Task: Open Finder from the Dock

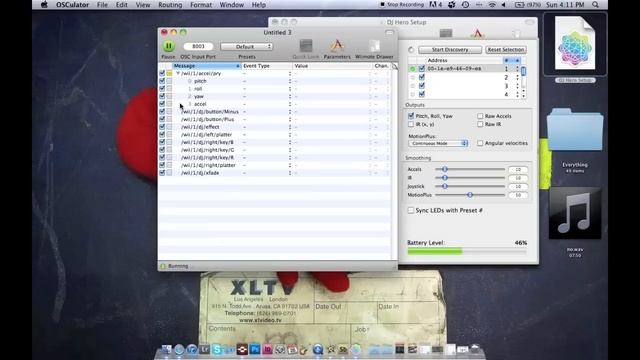Action: point(167,349)
